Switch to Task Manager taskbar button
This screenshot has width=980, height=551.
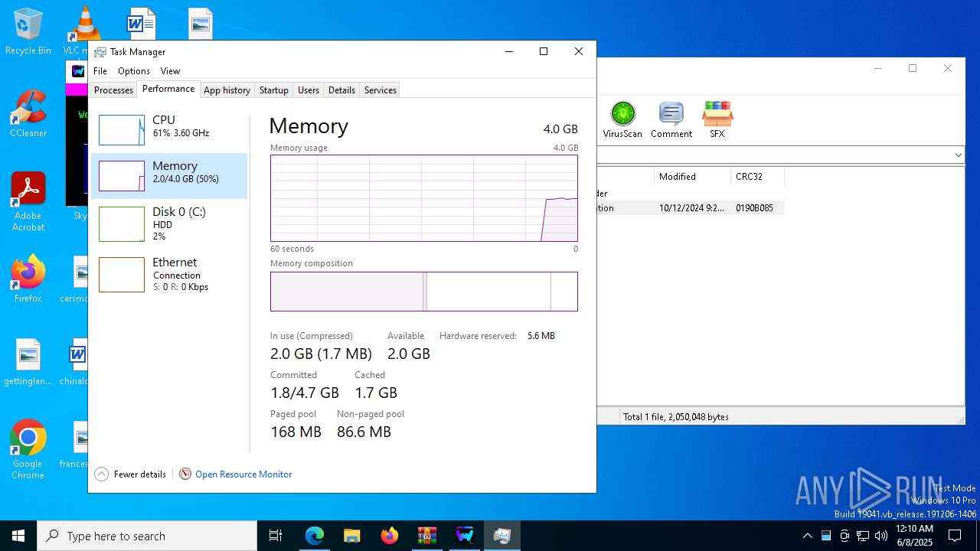click(x=502, y=536)
